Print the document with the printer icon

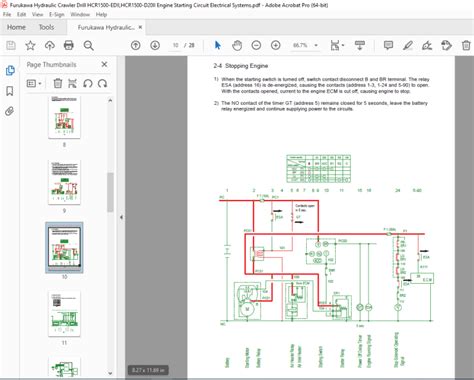pos(69,45)
